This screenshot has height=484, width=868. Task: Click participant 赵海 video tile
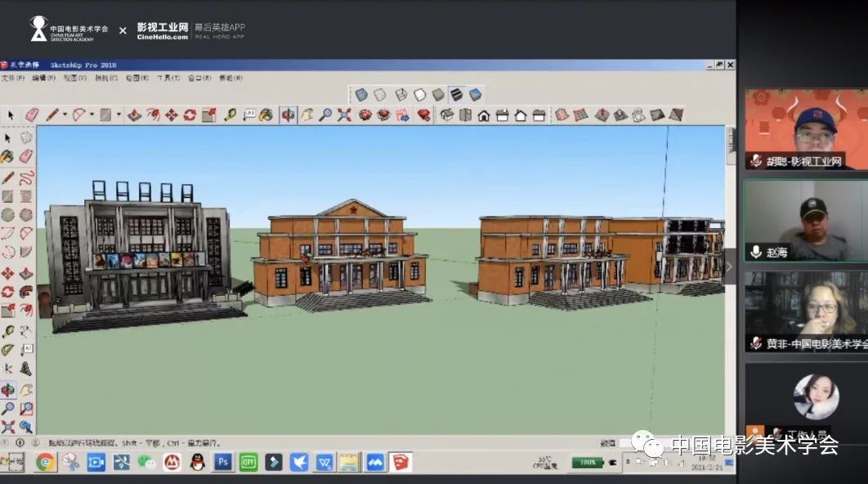click(x=805, y=219)
